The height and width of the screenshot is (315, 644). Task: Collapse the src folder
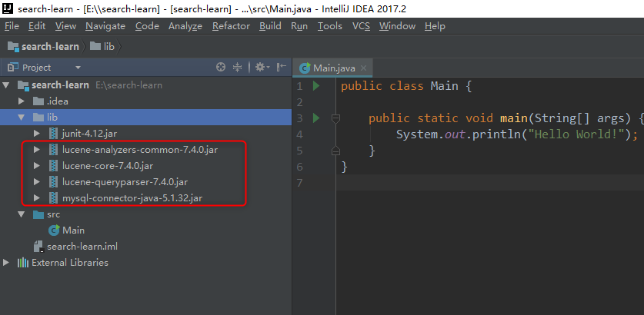(x=22, y=214)
